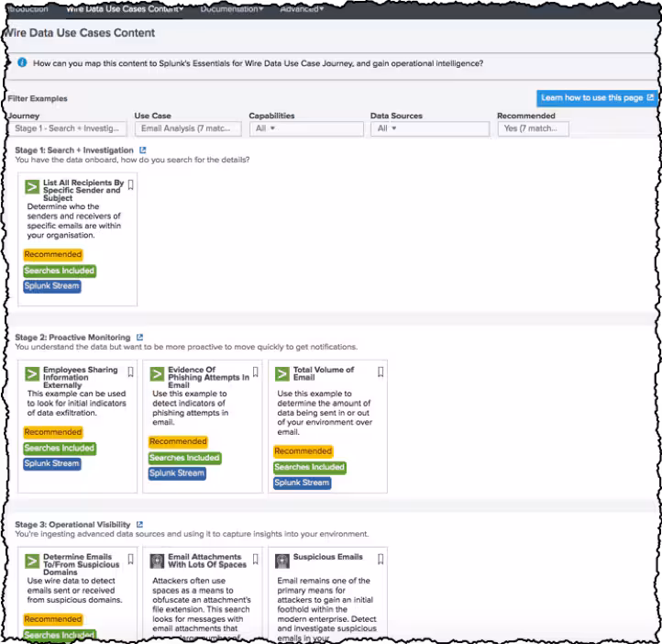
Task: Open Stage 2 Proactive Monitoring external link icon
Action: click(139, 338)
